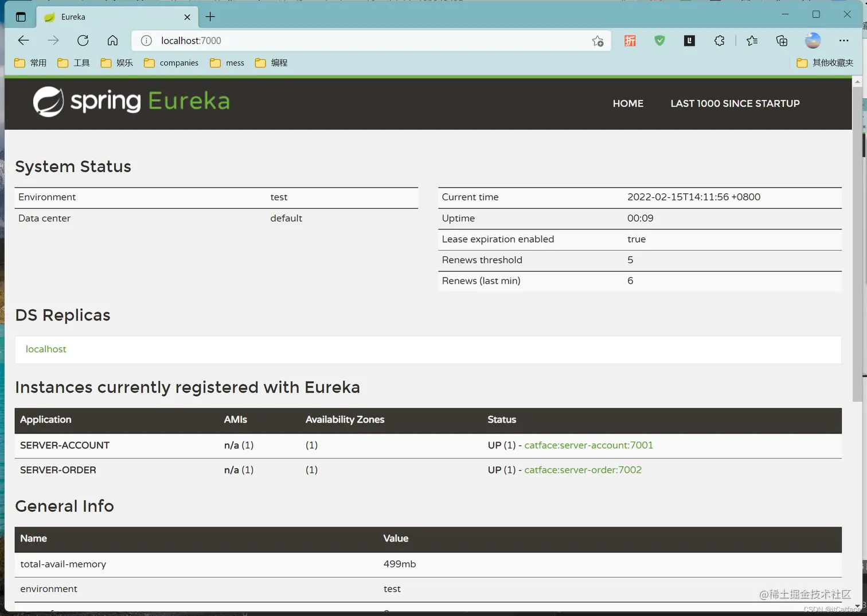Open the browser profile avatar
Screen dimensions: 867x616
click(x=813, y=41)
